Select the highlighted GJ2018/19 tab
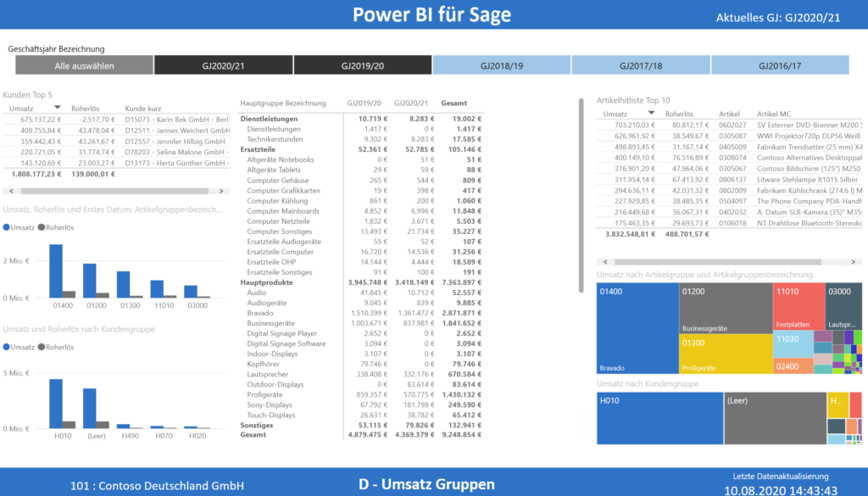 point(501,64)
